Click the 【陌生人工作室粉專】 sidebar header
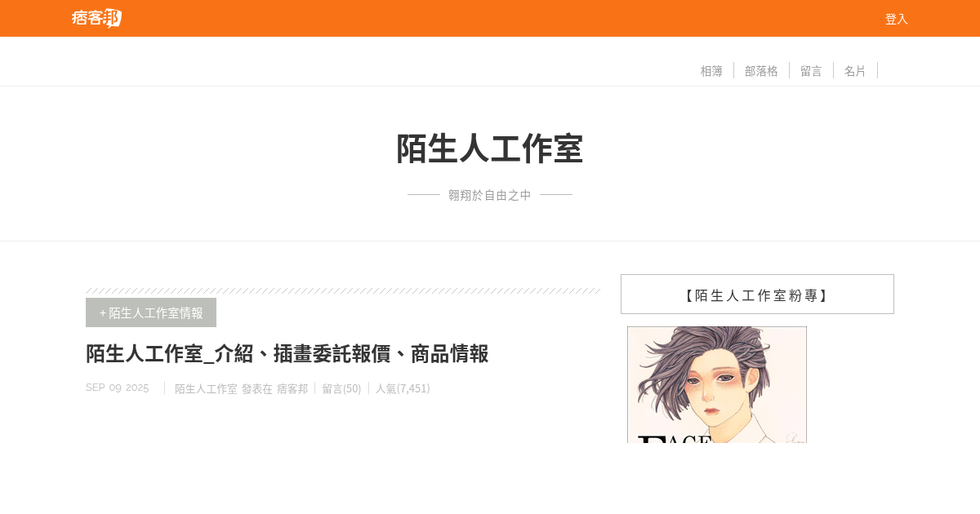This screenshot has height=514, width=980. click(x=757, y=295)
